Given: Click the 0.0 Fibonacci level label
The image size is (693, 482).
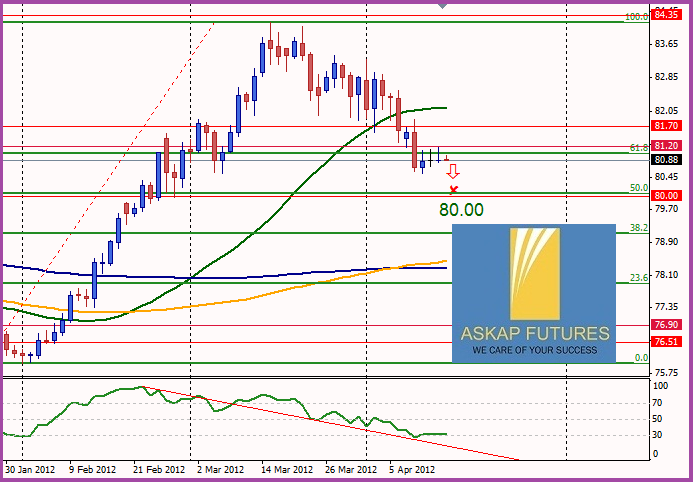Looking at the screenshot, I should (641, 358).
